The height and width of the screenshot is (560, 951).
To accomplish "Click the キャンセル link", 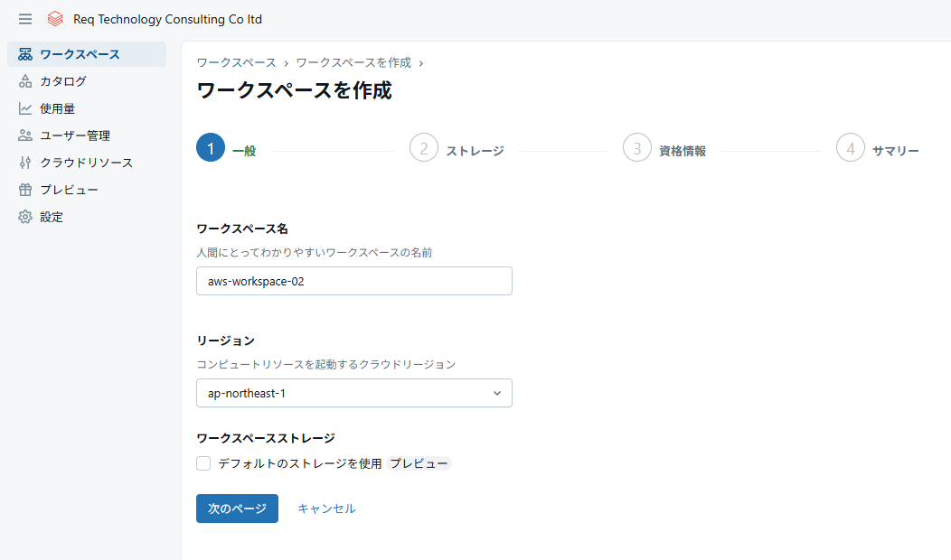I will point(326,509).
